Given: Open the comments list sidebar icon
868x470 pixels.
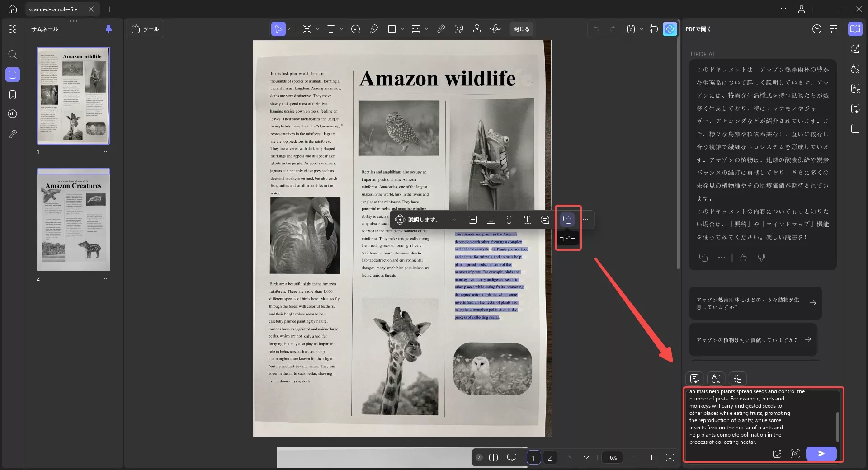Looking at the screenshot, I should click(13, 114).
